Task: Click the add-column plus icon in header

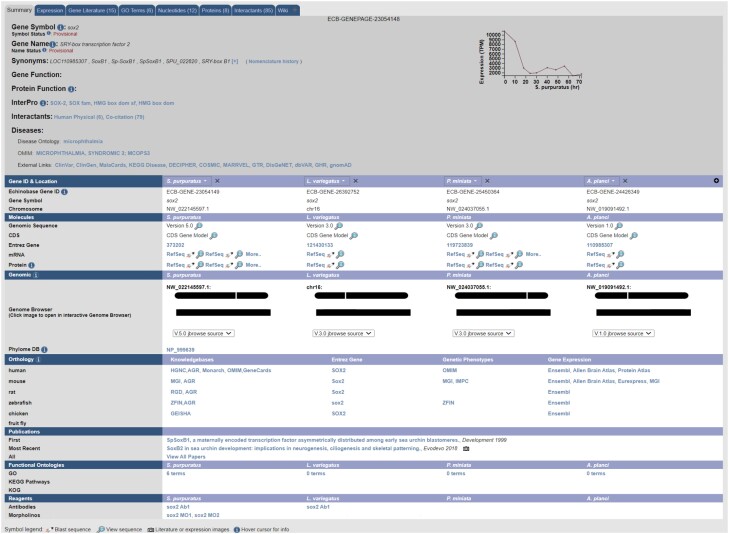Action: pos(716,180)
